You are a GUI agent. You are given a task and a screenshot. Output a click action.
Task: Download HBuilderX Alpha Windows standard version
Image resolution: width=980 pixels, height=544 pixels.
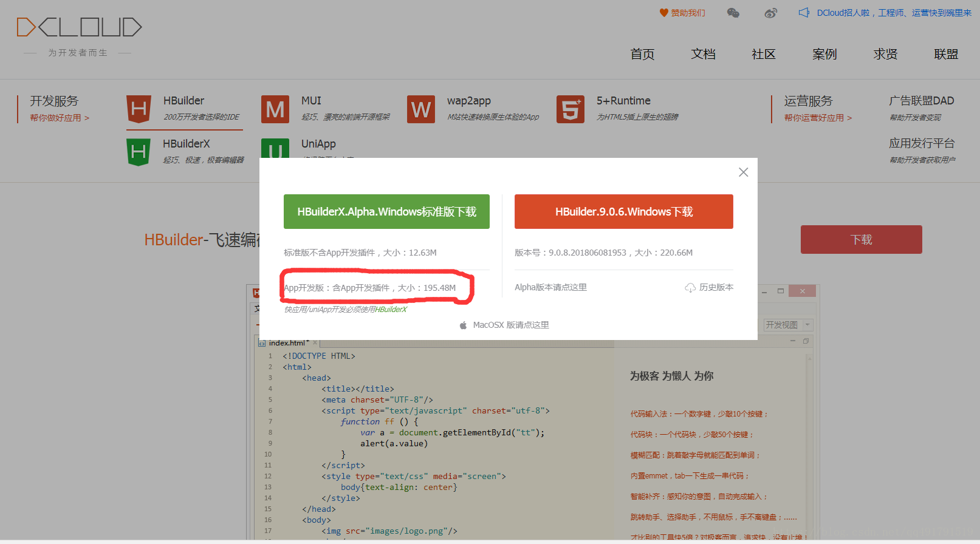coord(386,211)
